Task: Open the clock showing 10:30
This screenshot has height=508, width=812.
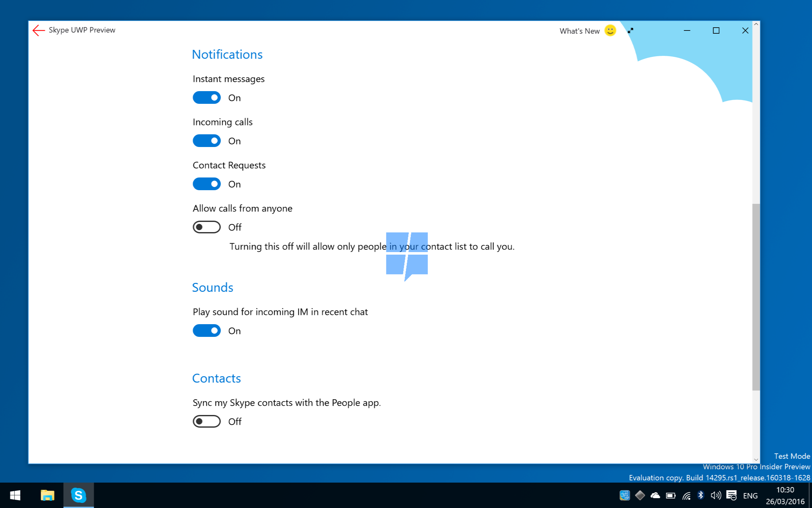Action: (785, 496)
